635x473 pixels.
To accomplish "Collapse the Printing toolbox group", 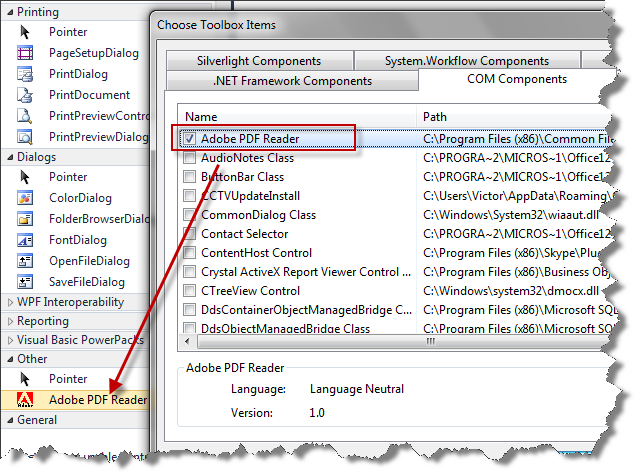I will [x=10, y=13].
